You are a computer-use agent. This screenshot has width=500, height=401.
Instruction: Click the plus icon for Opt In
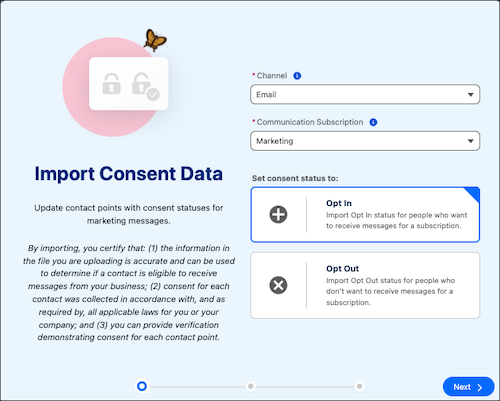(x=278, y=214)
